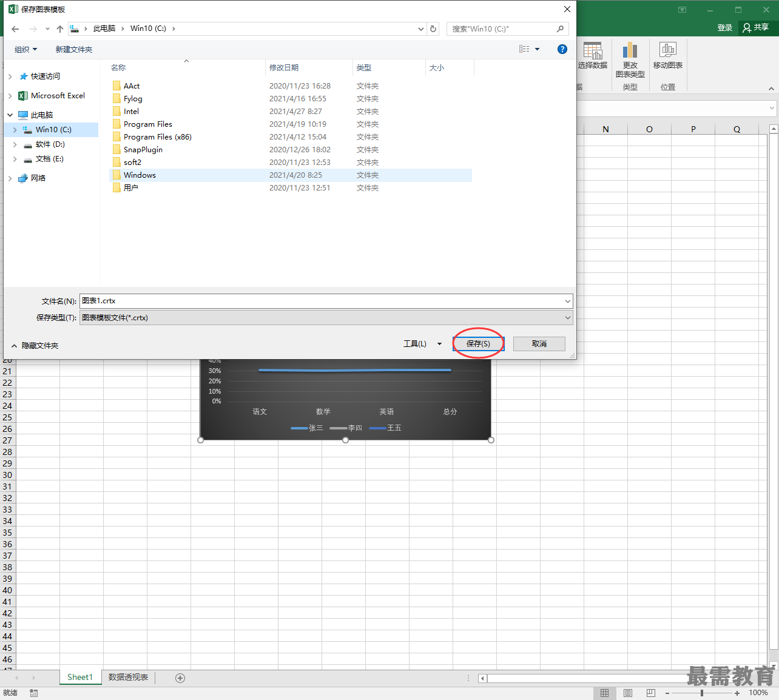Switch to the 数据透视表 sheet tab
779x700 pixels.
pyautogui.click(x=129, y=678)
